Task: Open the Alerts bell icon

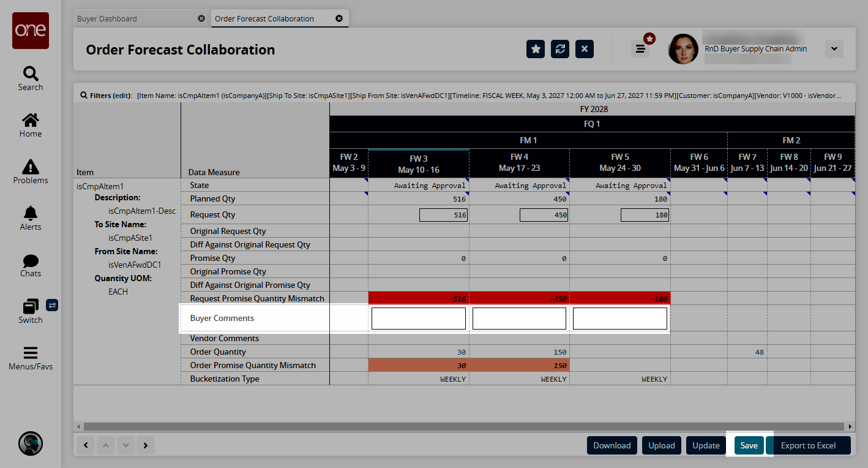Action: click(x=30, y=214)
